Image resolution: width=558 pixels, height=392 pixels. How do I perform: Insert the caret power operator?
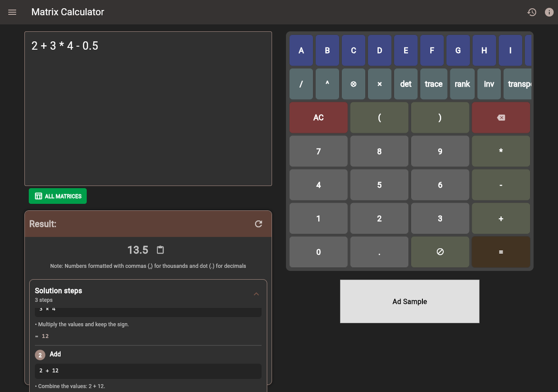point(327,84)
